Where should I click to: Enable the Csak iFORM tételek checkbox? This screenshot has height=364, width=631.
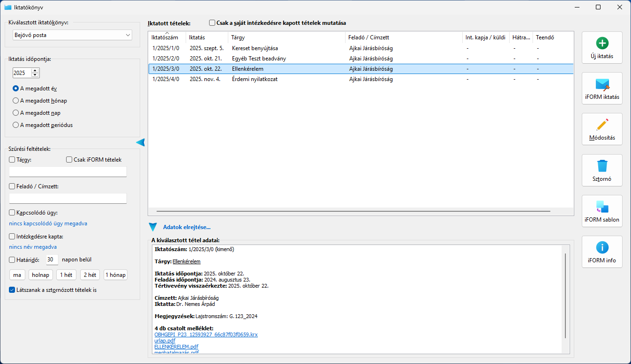(69, 160)
